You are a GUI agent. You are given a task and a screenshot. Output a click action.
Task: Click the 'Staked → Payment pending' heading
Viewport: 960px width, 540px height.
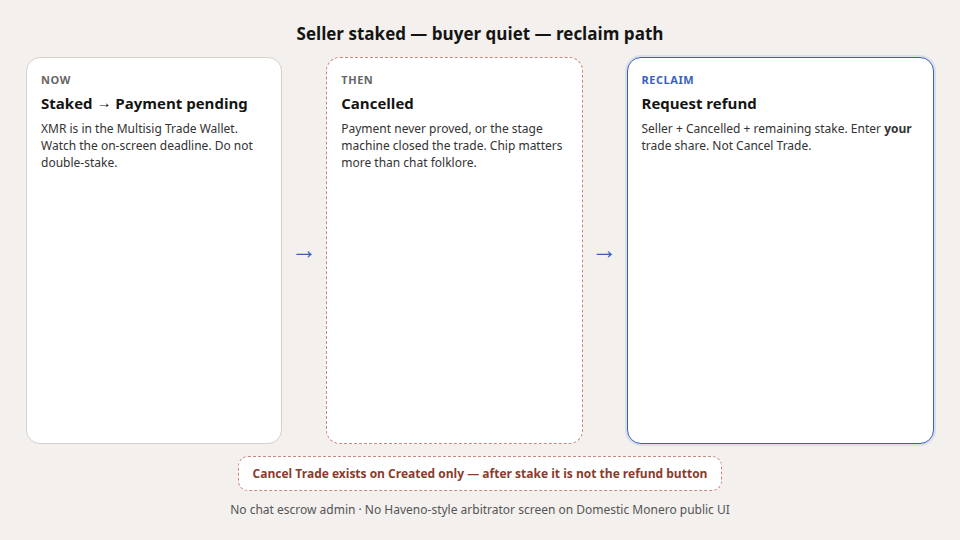pyautogui.click(x=144, y=104)
